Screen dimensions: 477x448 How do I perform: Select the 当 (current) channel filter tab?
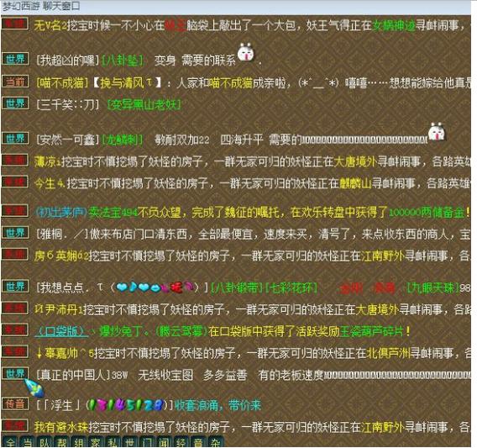pos(28,442)
